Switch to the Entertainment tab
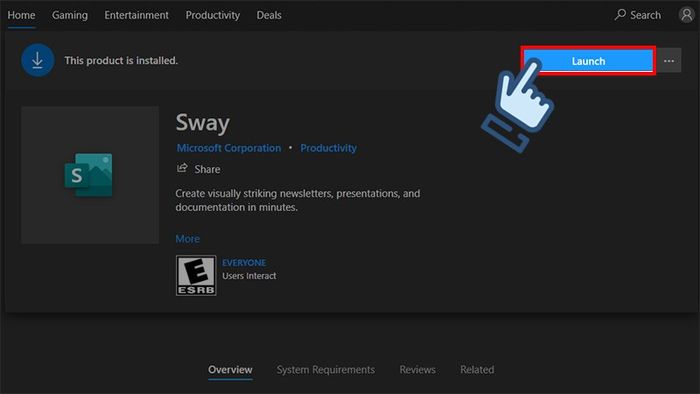 click(137, 15)
